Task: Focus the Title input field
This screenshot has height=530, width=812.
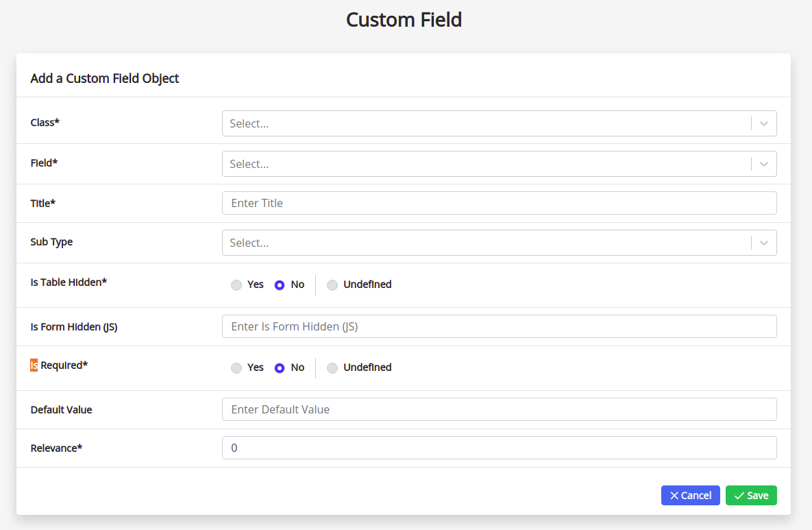Action: (x=500, y=203)
